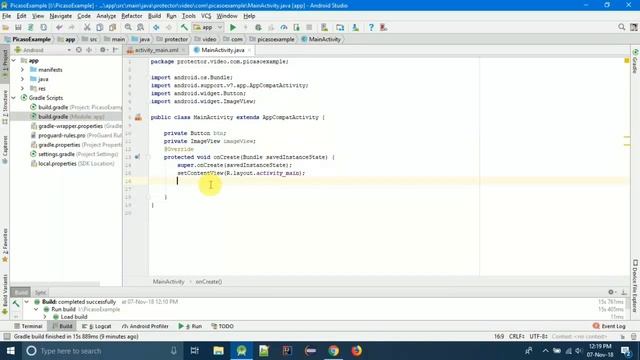Click the Open folder toolbar icon
This screenshot has height=360, width=640.
[6, 27]
